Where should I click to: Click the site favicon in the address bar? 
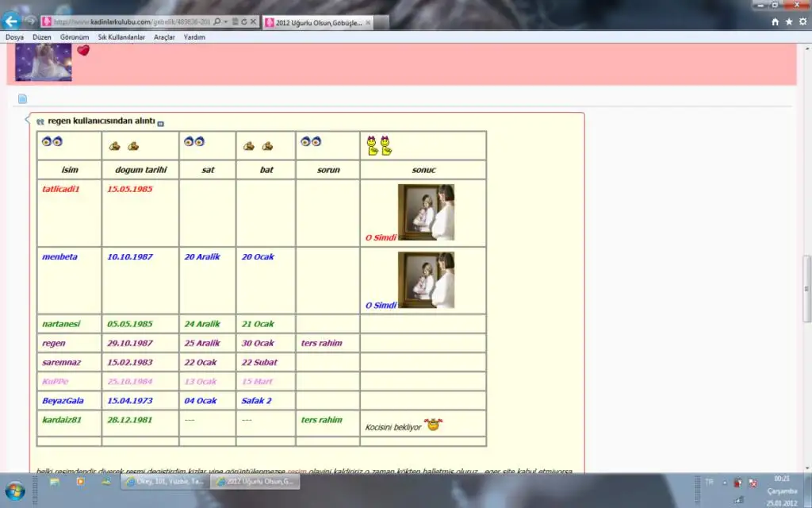coord(47,21)
